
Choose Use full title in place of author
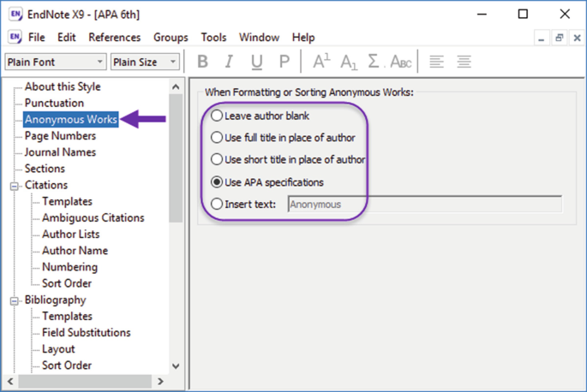217,138
